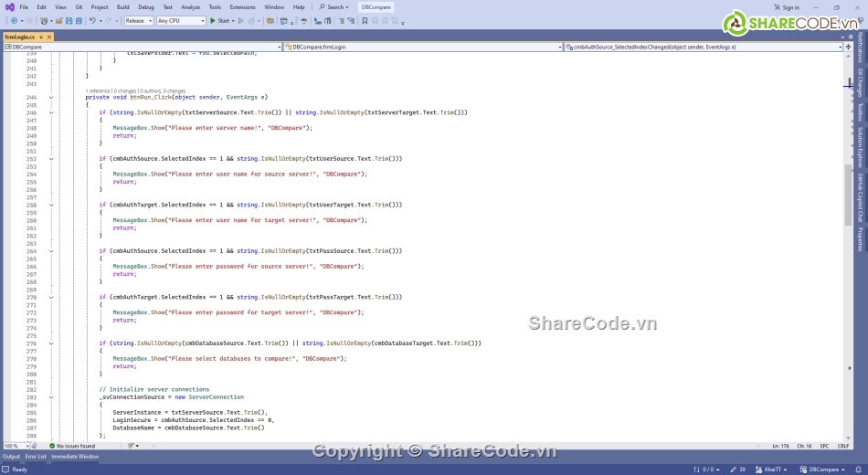Clear all bookmarks icon in toolbar
This screenshot has width=868, height=475.
(x=395, y=20)
